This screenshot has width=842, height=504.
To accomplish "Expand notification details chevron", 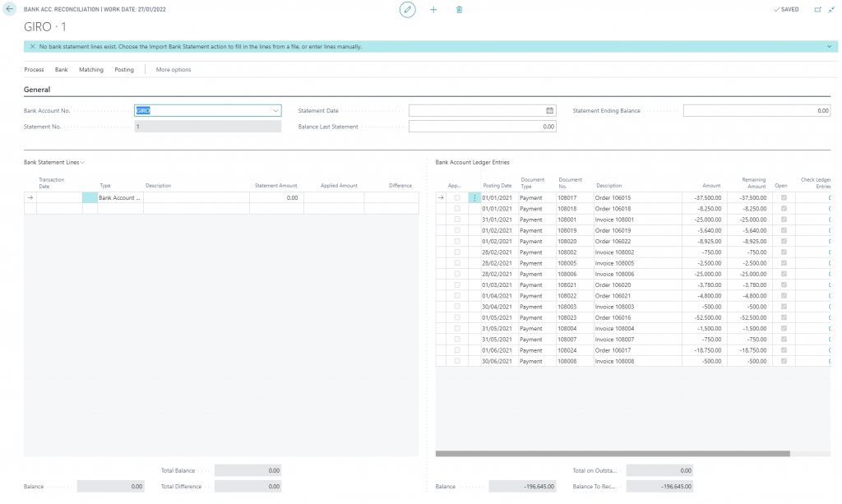I will click(829, 47).
